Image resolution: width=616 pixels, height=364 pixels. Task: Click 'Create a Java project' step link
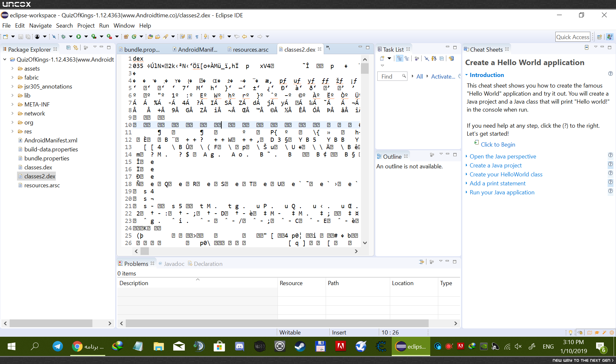(496, 165)
